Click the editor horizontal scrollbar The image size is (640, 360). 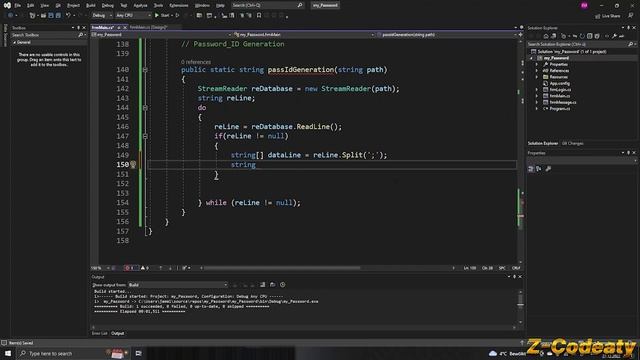pyautogui.click(x=282, y=268)
